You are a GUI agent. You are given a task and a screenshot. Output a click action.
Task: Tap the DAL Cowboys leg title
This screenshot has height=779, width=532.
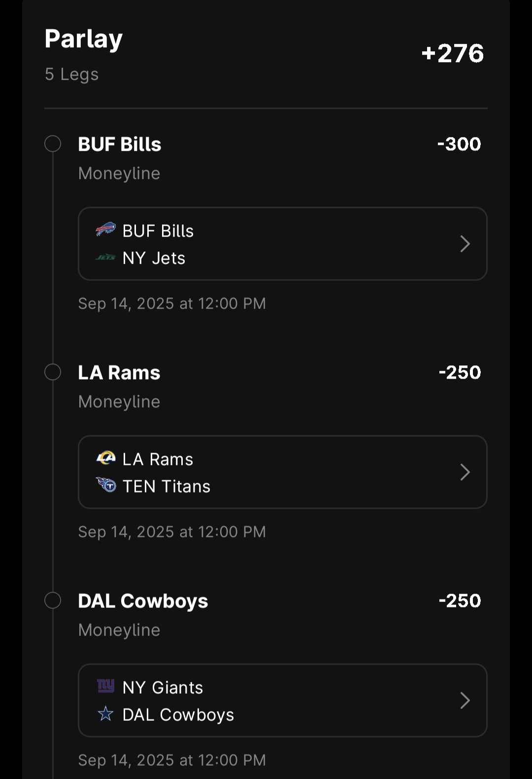coord(143,601)
